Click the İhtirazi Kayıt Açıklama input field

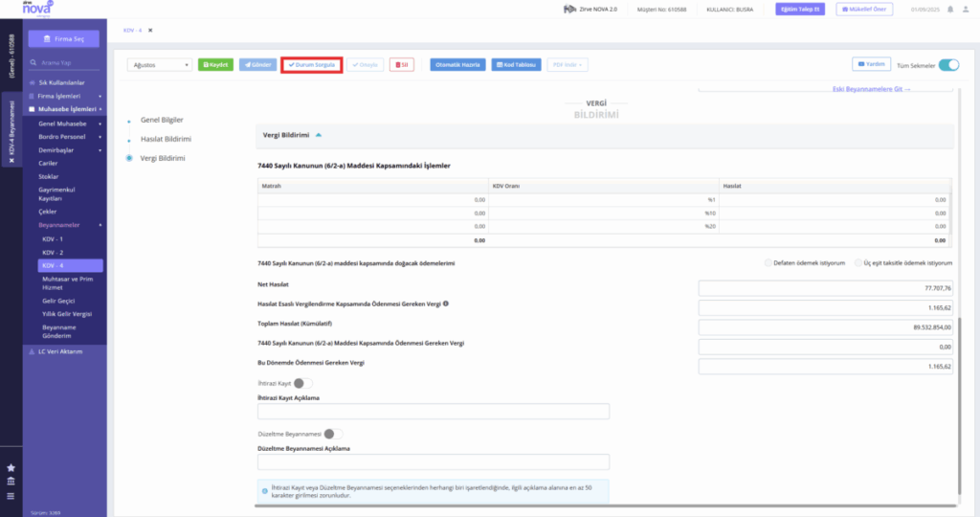pyautogui.click(x=434, y=412)
